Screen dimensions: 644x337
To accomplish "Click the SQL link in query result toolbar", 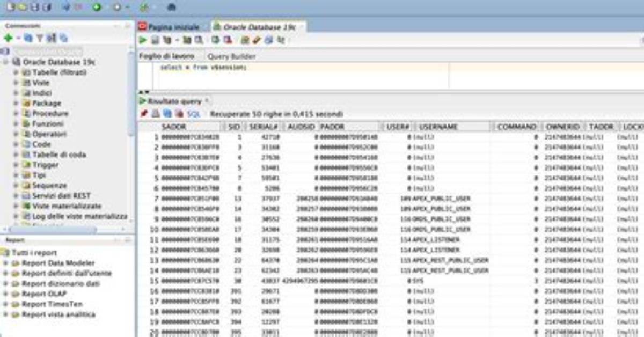I will pos(193,114).
